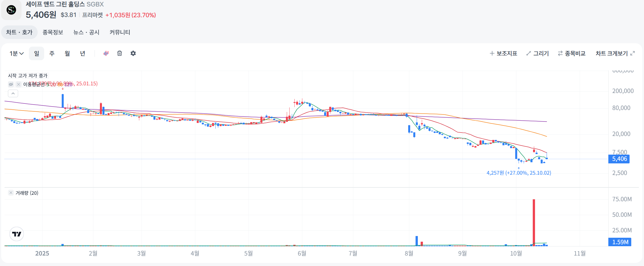Click the 이동평균선 indicator label
Image resolution: width=644 pixels, height=266 pixels.
click(x=34, y=84)
